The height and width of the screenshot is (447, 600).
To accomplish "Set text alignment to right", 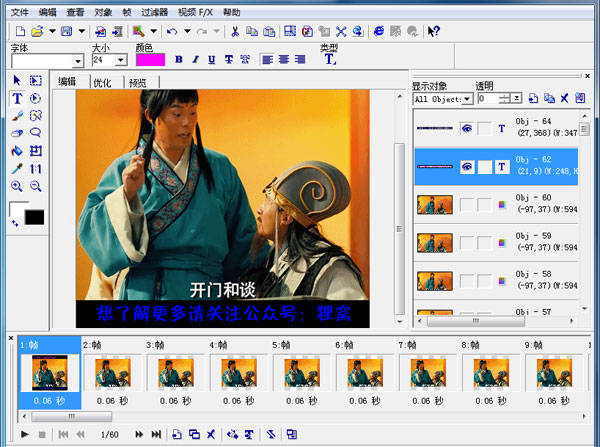I will (300, 59).
